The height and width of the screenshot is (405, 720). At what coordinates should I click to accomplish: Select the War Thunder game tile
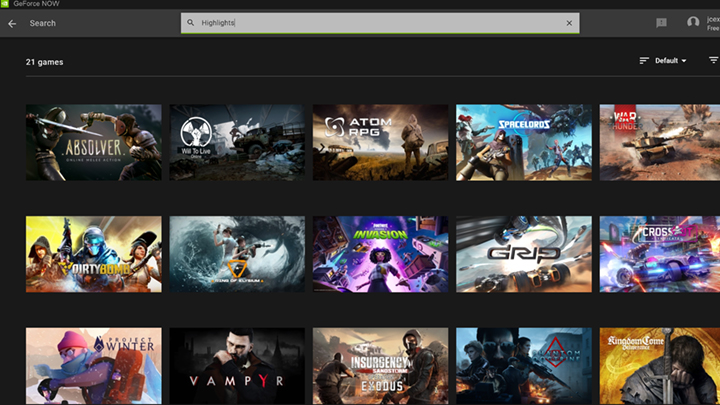(x=660, y=142)
